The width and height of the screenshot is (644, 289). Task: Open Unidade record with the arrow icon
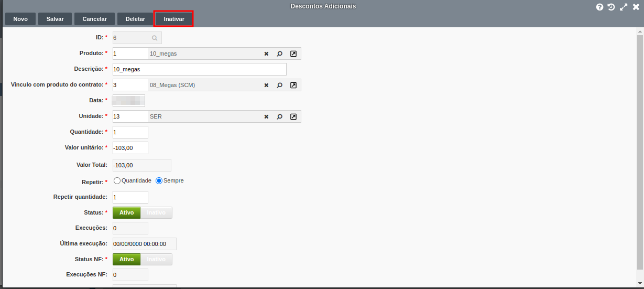(293, 116)
